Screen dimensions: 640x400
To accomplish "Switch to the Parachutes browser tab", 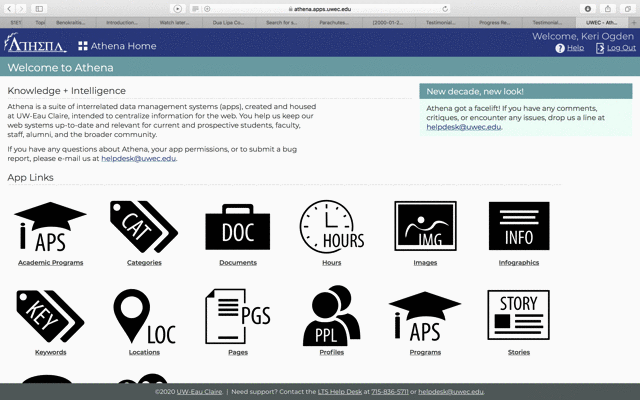I will 334,22.
